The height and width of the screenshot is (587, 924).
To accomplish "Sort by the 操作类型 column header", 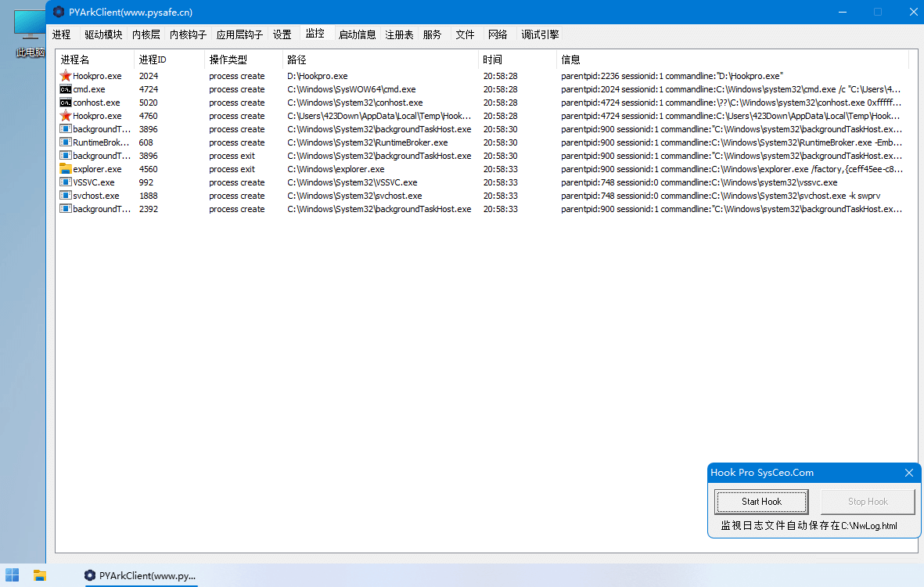I will point(243,59).
